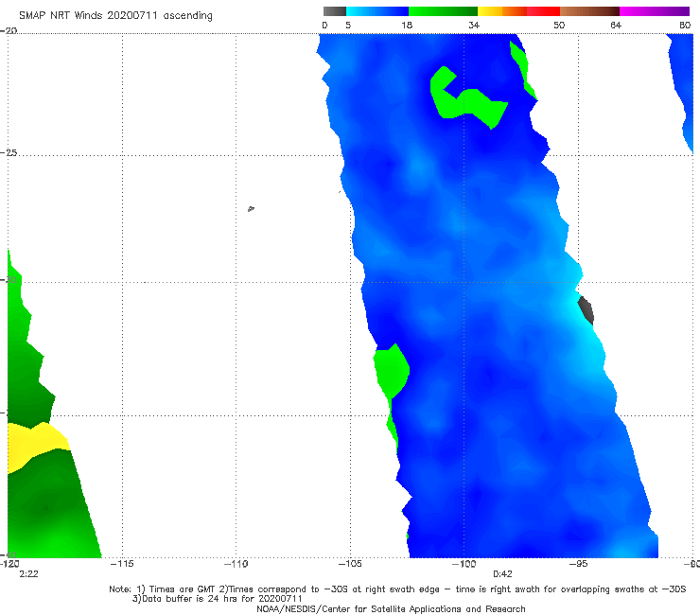Screen dimensions: 700x615
Task: Pick the red segment of the color bar
Action: click(543, 11)
